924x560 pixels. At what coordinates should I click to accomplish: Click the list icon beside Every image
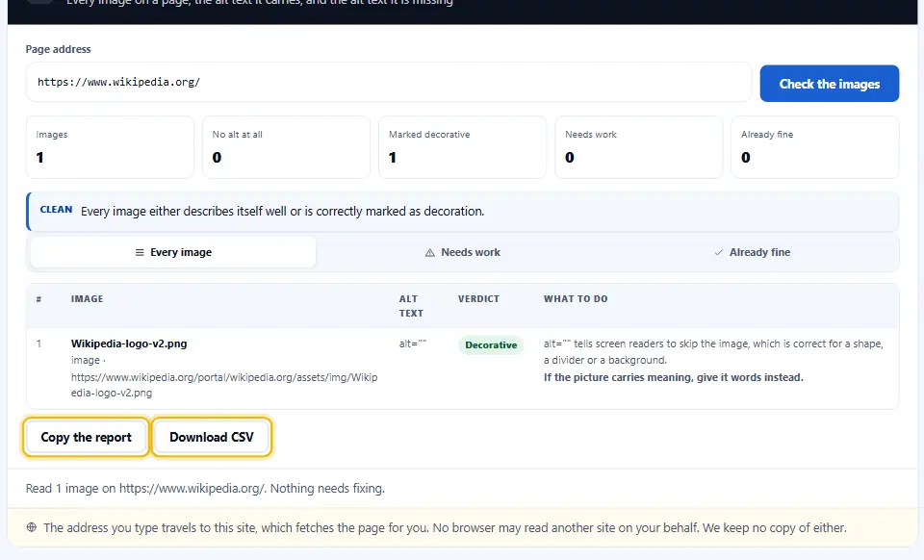tap(140, 253)
